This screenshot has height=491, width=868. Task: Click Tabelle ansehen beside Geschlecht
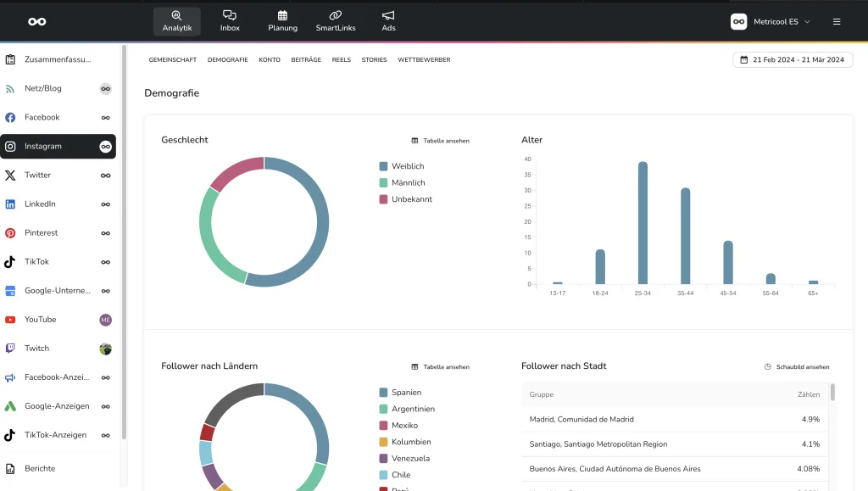(440, 141)
